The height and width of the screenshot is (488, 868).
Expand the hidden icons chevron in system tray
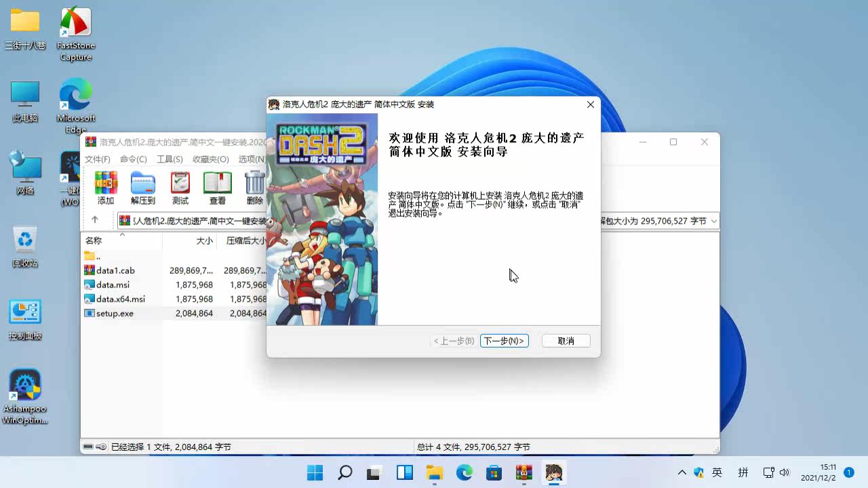tap(682, 472)
